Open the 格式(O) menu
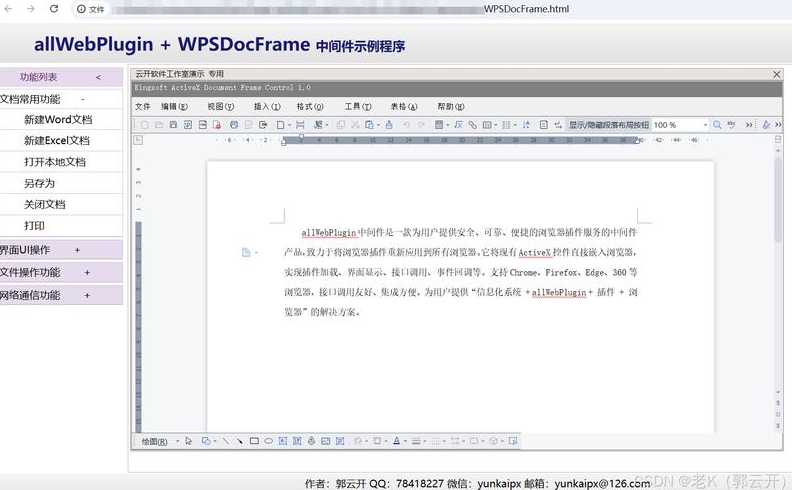 click(310, 107)
